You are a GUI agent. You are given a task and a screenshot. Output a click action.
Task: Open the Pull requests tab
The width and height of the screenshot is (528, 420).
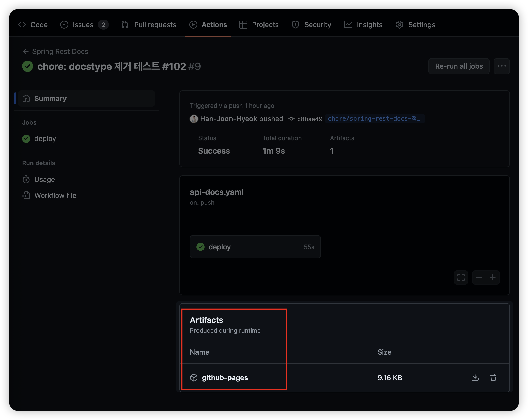[149, 25]
